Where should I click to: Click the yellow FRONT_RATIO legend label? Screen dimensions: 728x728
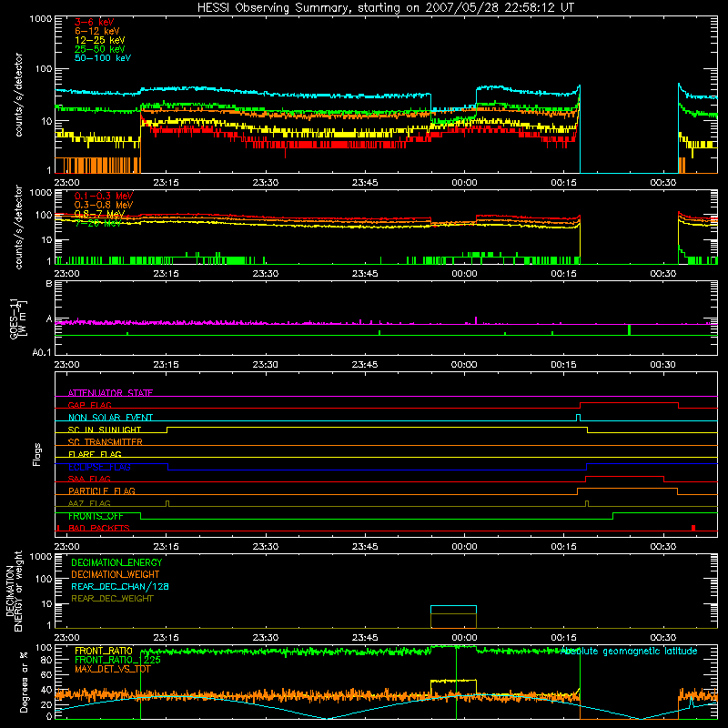click(104, 651)
